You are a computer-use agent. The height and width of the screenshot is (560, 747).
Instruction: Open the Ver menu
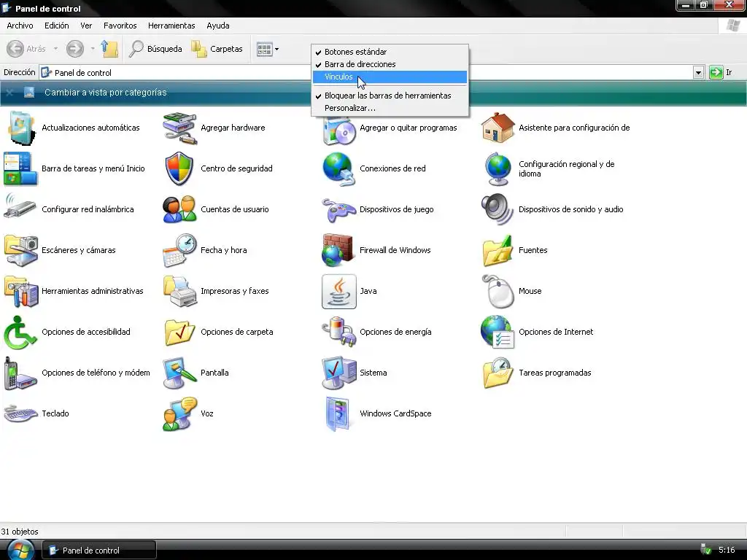point(86,26)
